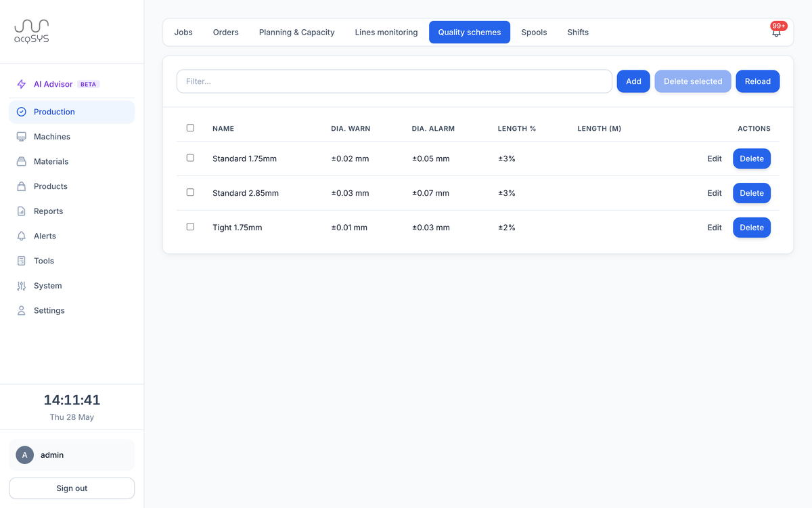This screenshot has width=812, height=508.
Task: Check the Standard 1.75mm row checkbox
Action: 190,158
